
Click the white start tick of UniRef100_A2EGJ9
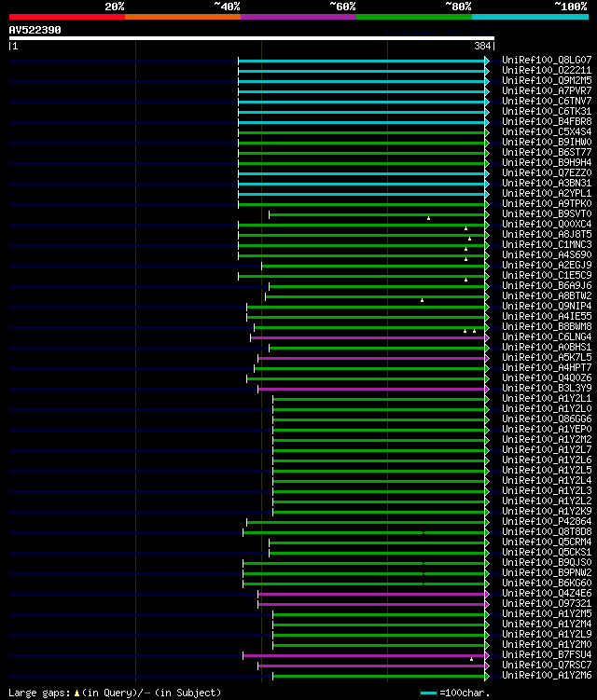coord(262,266)
